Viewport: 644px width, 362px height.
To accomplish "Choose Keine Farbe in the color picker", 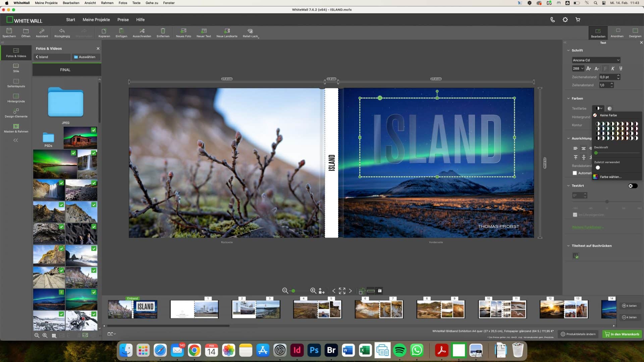I will click(x=608, y=115).
